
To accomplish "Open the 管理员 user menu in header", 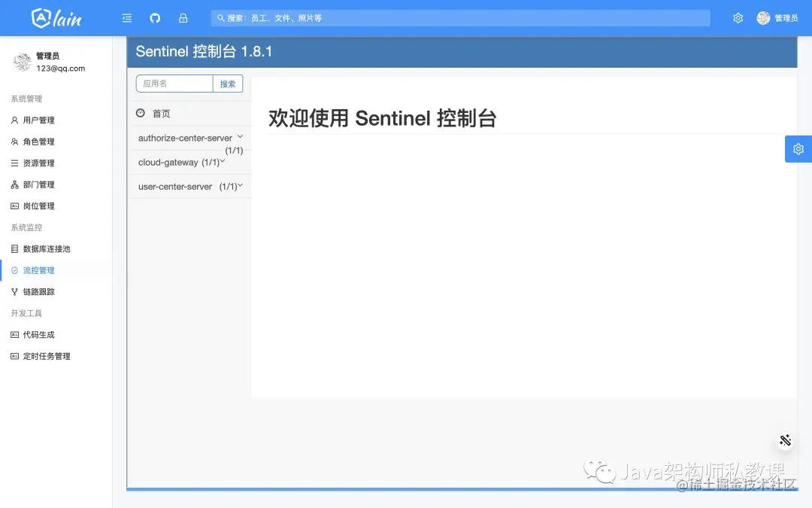I will click(x=777, y=18).
